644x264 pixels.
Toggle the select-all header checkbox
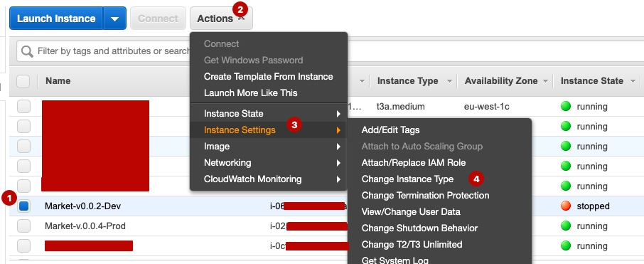[x=23, y=81]
